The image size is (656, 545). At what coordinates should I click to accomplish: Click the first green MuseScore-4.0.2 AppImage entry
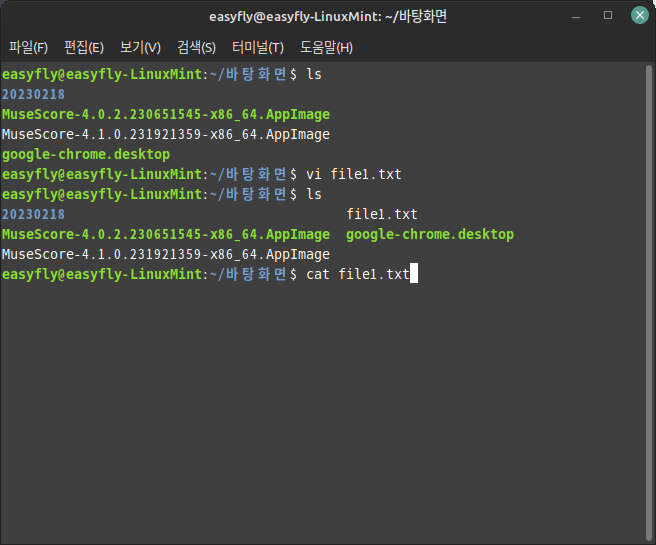point(166,115)
